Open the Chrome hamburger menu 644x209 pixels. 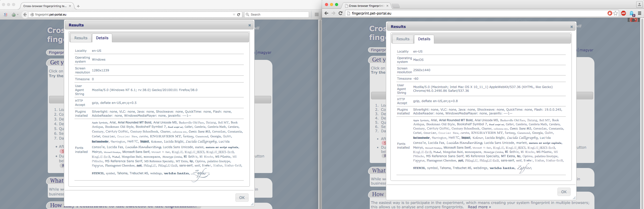[x=639, y=13]
